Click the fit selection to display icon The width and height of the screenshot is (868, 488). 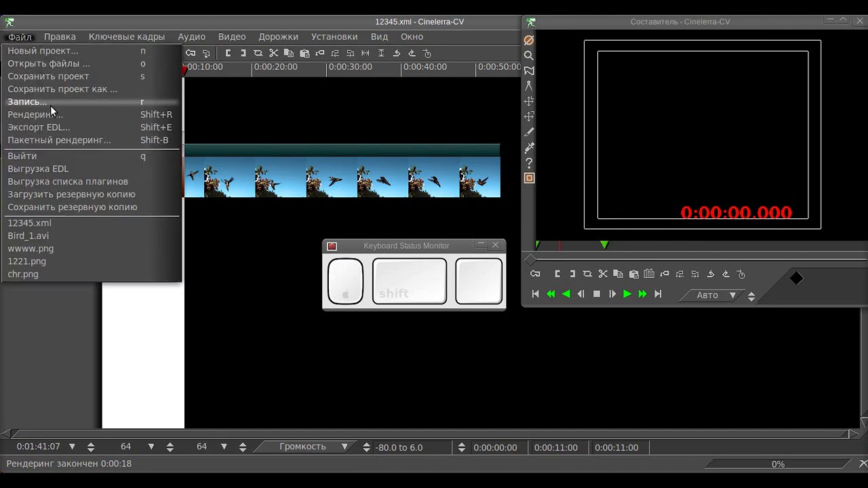[x=366, y=53]
